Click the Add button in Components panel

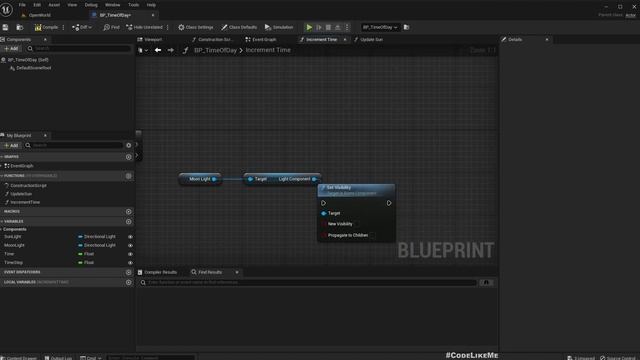(11, 49)
